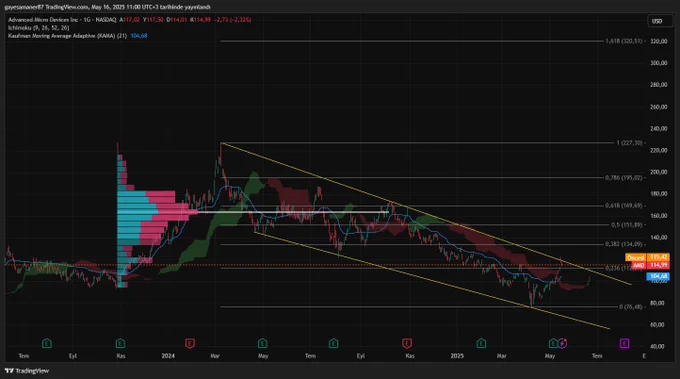
Task: Click the blue 104,68 KAMA price tag
Action: [658, 276]
